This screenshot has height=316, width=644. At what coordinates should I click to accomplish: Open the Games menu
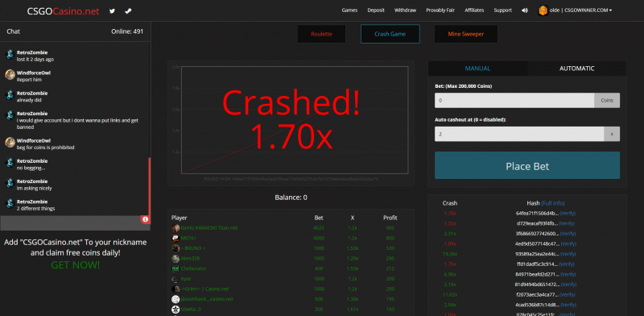[x=349, y=10]
